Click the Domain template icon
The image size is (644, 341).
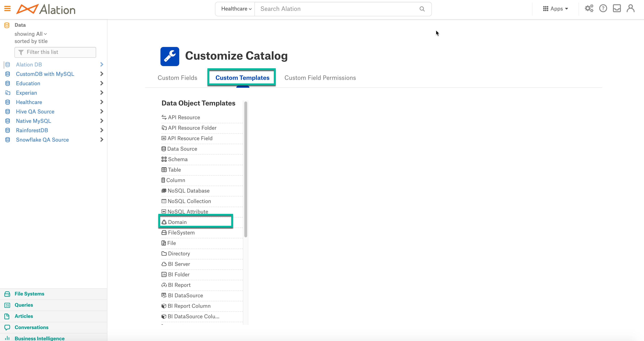click(164, 222)
